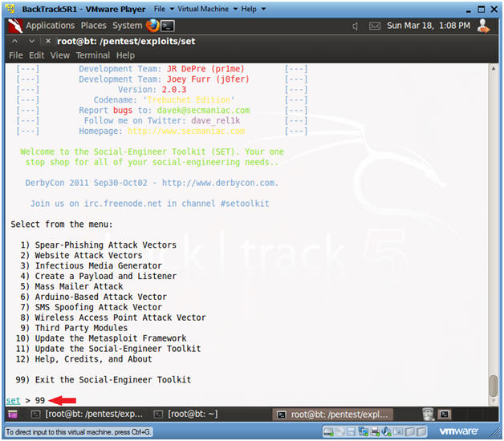Click the 'Version: 2.0.3' text

152,90
